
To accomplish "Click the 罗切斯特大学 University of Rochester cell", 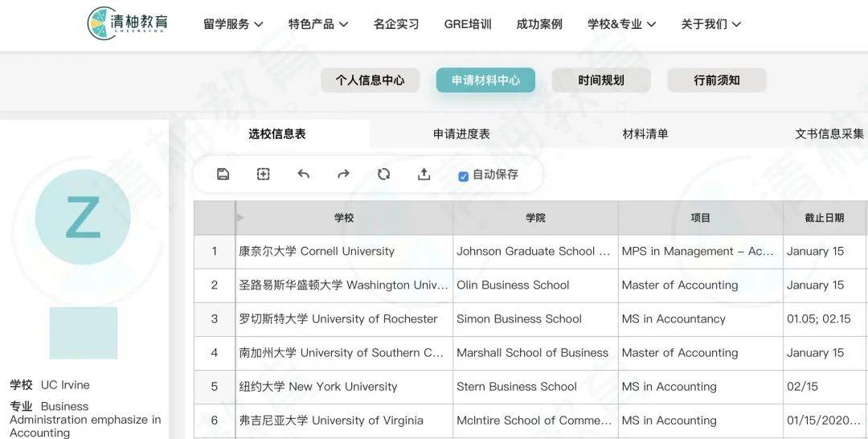I will 344,319.
